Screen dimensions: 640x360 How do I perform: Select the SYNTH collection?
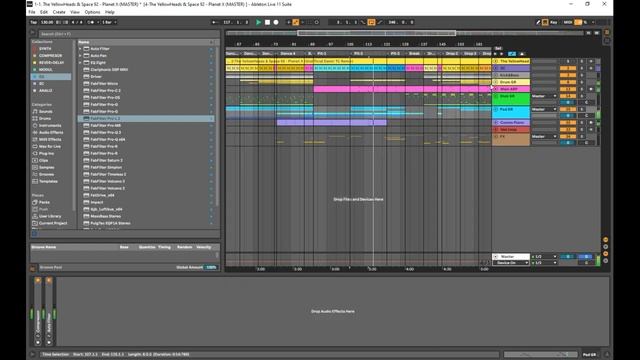45,49
